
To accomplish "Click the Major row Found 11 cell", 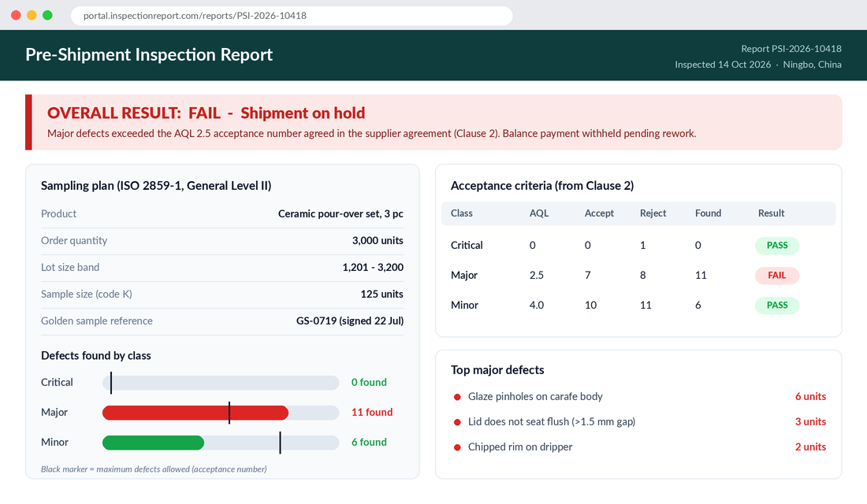I will [701, 275].
